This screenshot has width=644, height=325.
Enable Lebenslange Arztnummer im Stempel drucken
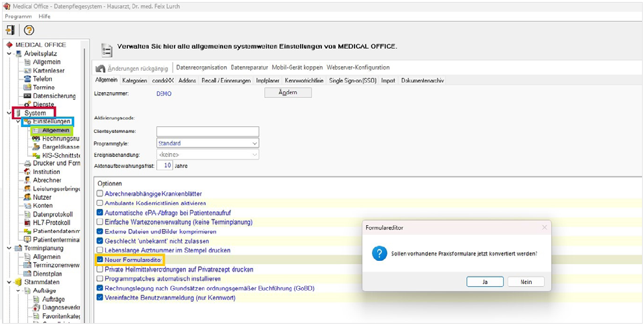[x=99, y=250]
